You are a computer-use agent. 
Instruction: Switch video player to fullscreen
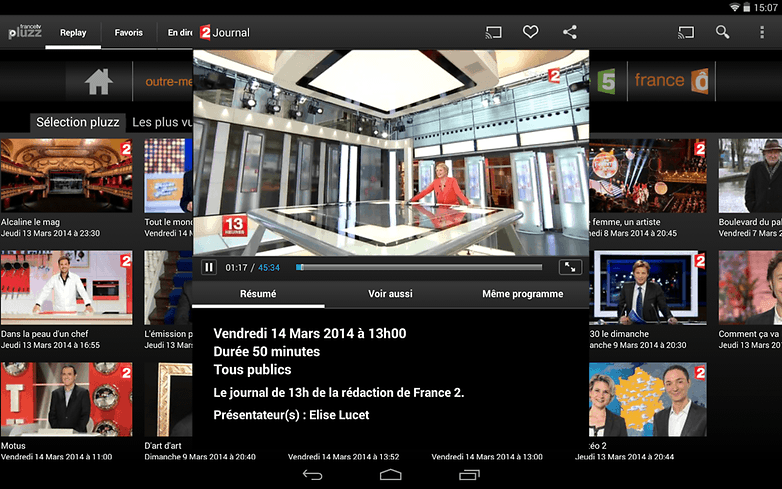(x=570, y=268)
